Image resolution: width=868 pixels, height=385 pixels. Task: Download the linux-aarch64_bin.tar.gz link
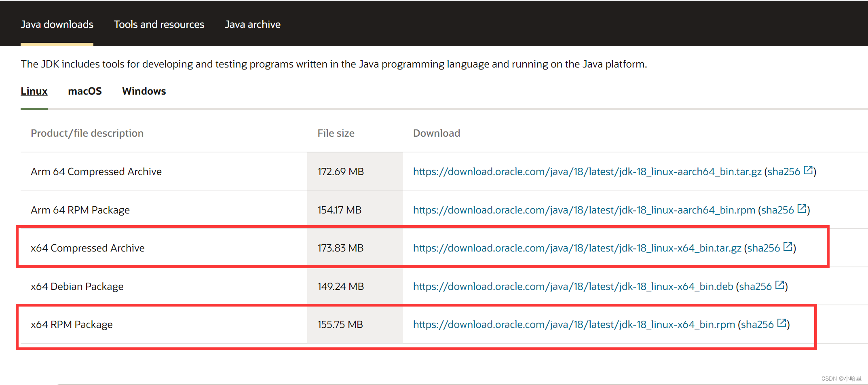pyautogui.click(x=587, y=171)
